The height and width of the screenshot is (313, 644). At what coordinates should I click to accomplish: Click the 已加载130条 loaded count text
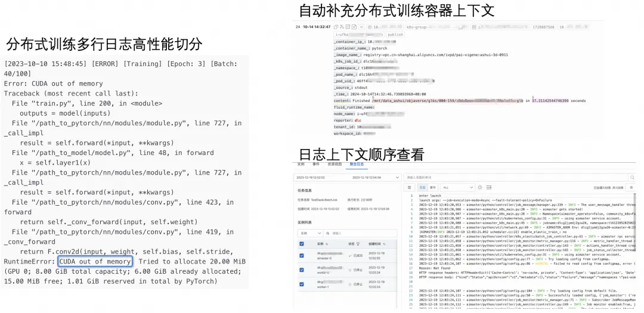(x=601, y=188)
